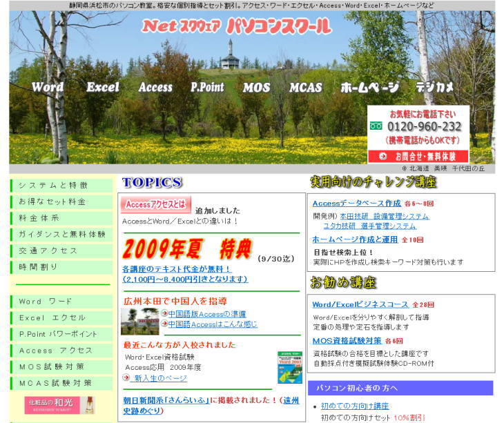504x423 pixels.
Task: Open the Access banner menu item
Action: 155,87
